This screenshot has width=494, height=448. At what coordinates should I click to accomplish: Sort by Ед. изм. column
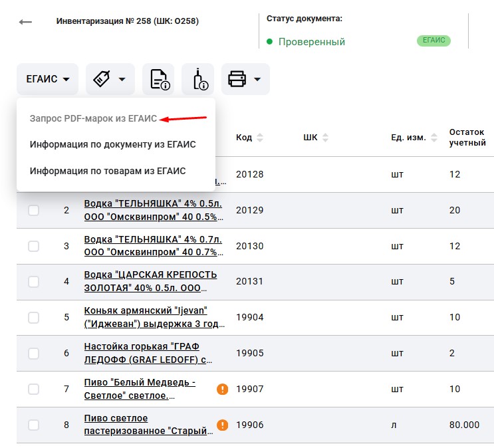click(x=434, y=138)
